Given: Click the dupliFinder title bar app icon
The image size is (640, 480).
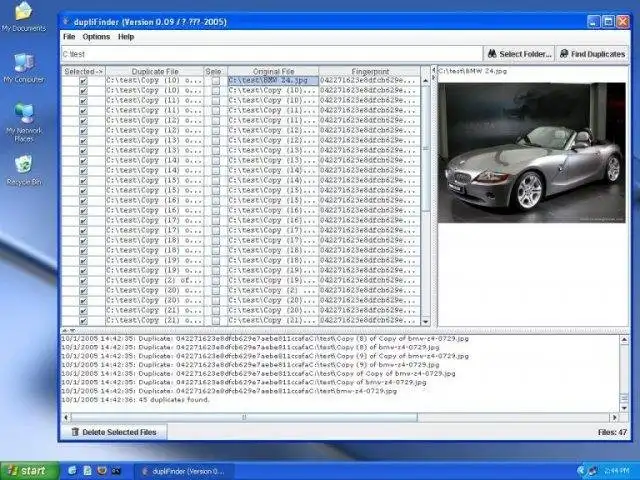Looking at the screenshot, I should point(66,22).
